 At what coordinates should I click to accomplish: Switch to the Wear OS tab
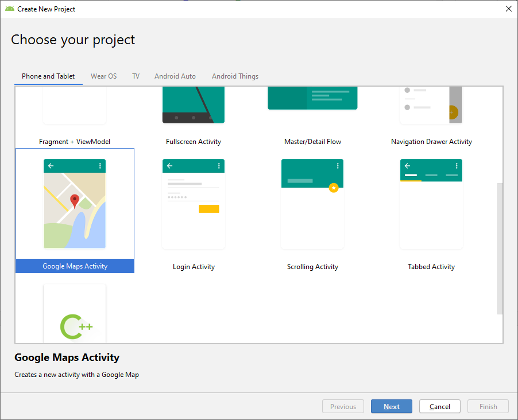click(x=103, y=76)
